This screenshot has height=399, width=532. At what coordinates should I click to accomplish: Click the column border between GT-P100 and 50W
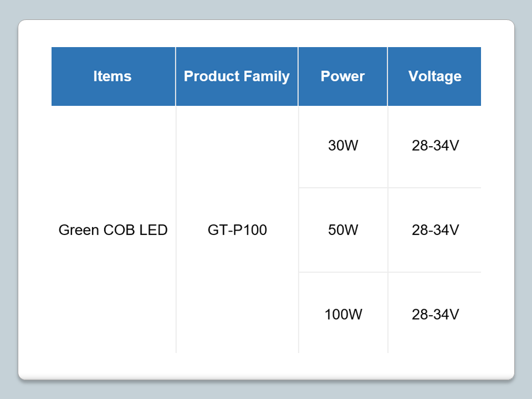pyautogui.click(x=298, y=229)
